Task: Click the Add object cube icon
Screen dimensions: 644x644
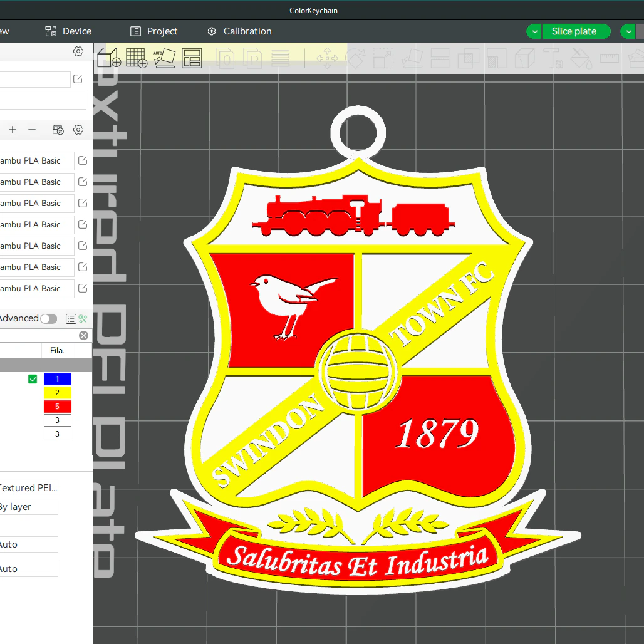Action: pyautogui.click(x=109, y=58)
